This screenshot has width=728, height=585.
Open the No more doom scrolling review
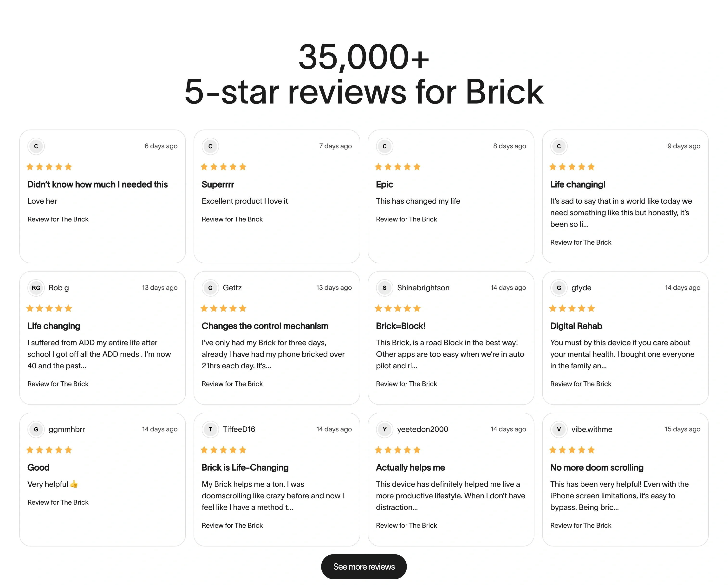596,468
